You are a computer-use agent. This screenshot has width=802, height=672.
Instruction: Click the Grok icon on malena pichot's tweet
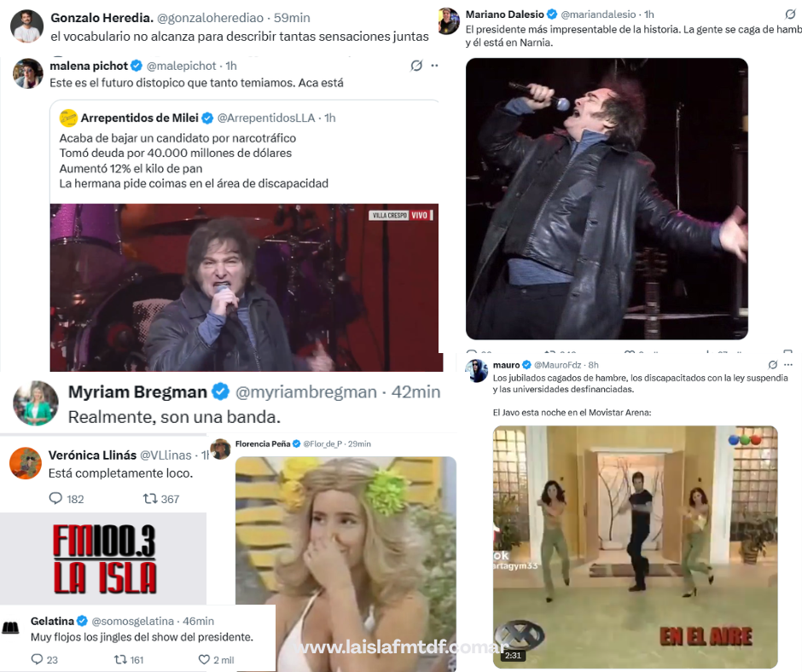(416, 66)
